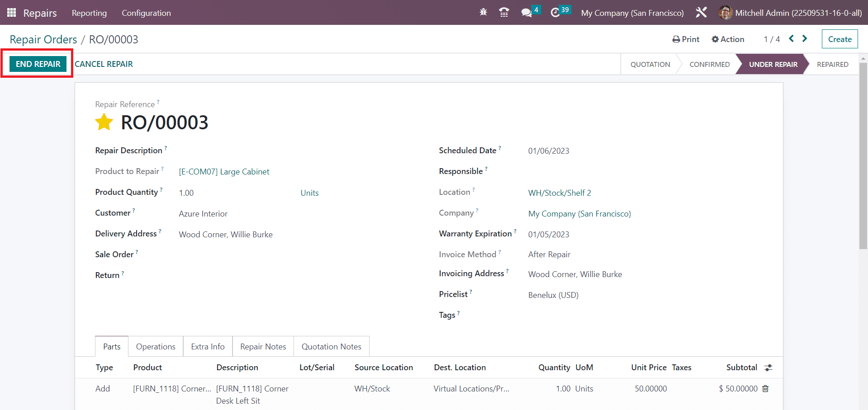
Task: Click the pager 1 / 4 counter
Action: 772,39
